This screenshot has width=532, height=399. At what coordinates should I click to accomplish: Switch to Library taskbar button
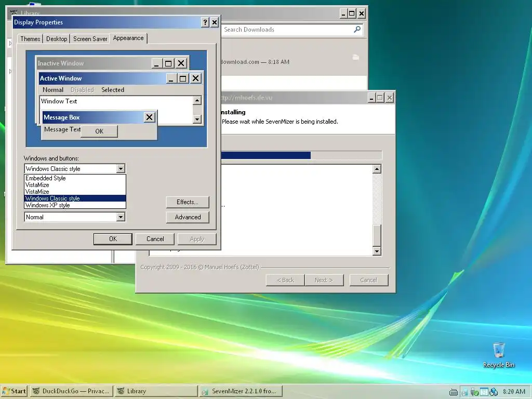[x=156, y=391]
